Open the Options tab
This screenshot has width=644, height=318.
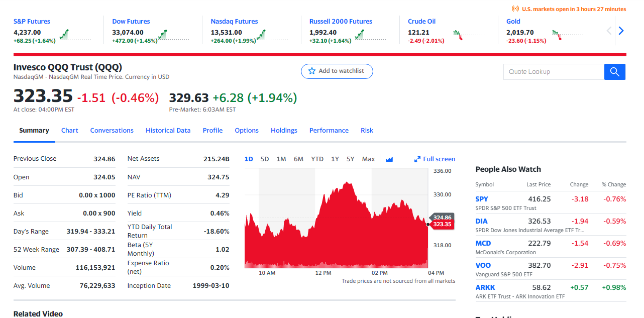247,131
